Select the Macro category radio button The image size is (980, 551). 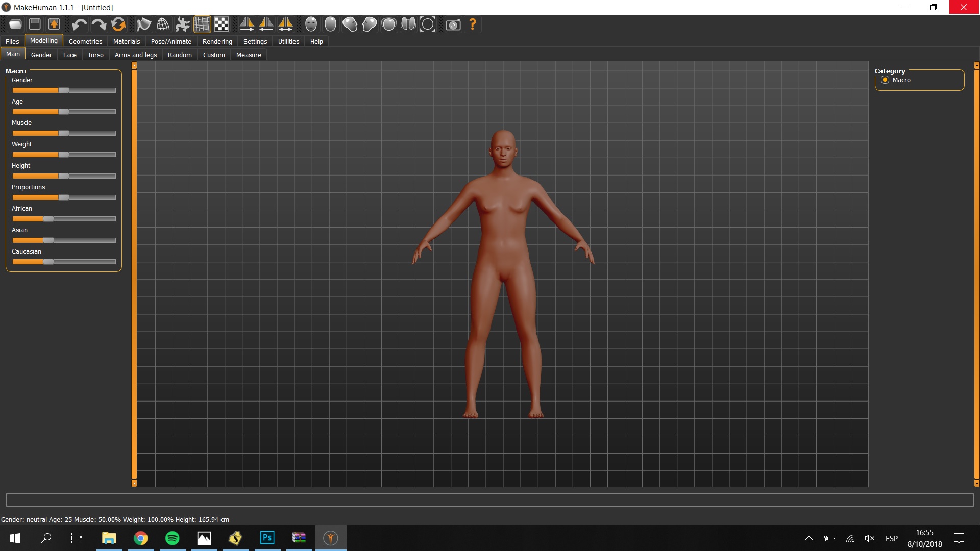pyautogui.click(x=885, y=80)
